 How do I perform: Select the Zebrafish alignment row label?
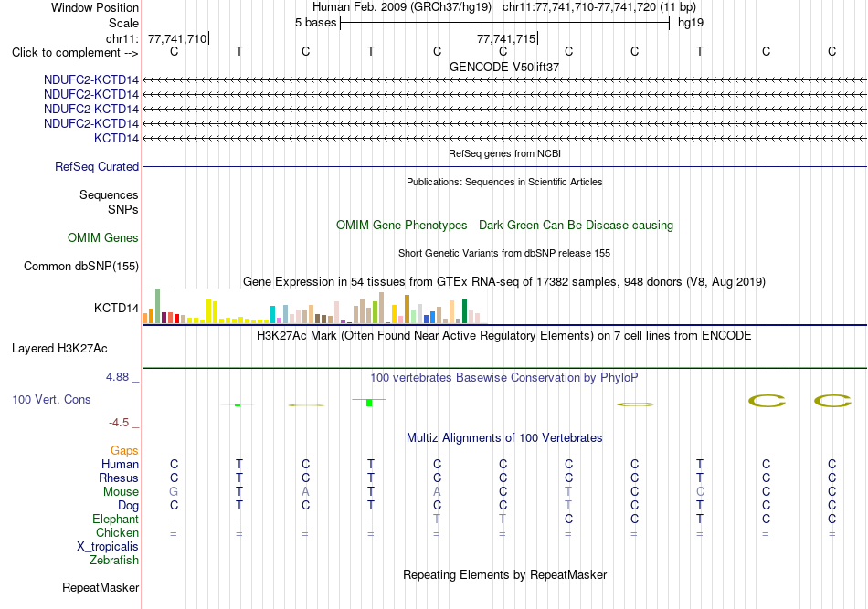[114, 561]
